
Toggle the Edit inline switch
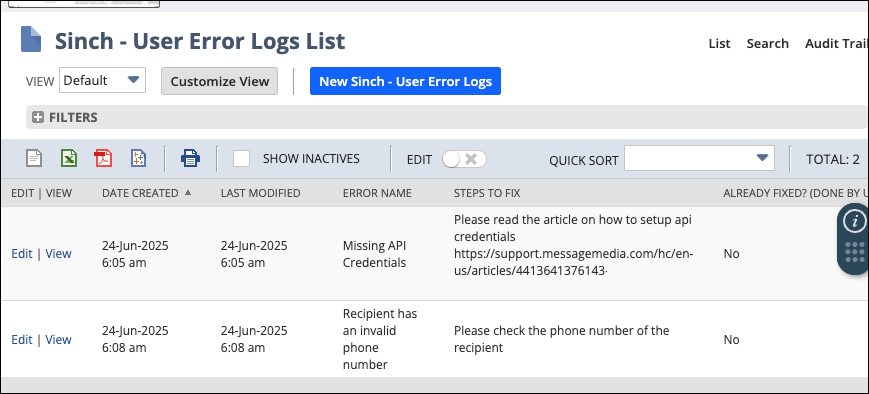[464, 159]
